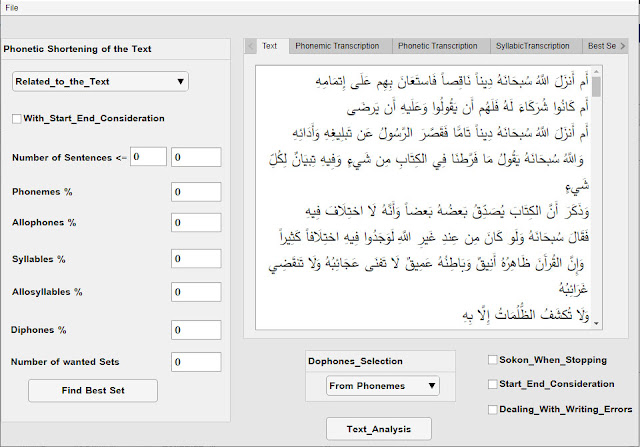Click the tab strip left scroll arrow
The height and width of the screenshot is (447, 640).
pyautogui.click(x=251, y=46)
